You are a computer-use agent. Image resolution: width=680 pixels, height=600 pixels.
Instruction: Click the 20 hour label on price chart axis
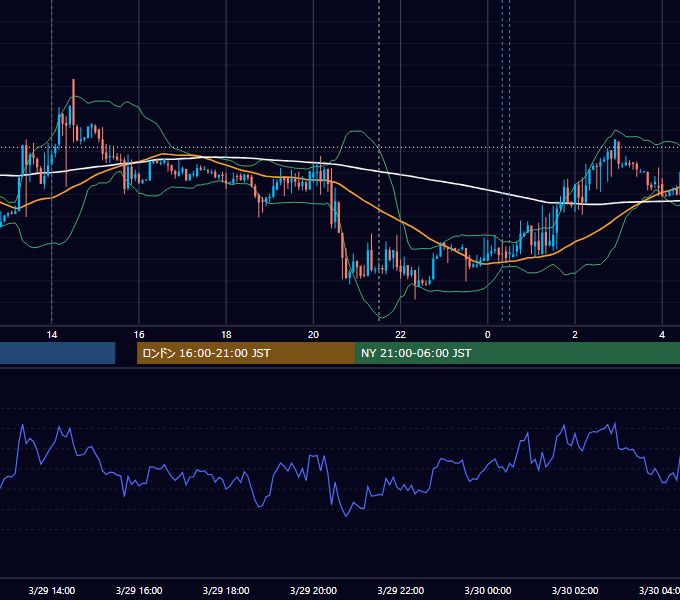point(313,335)
